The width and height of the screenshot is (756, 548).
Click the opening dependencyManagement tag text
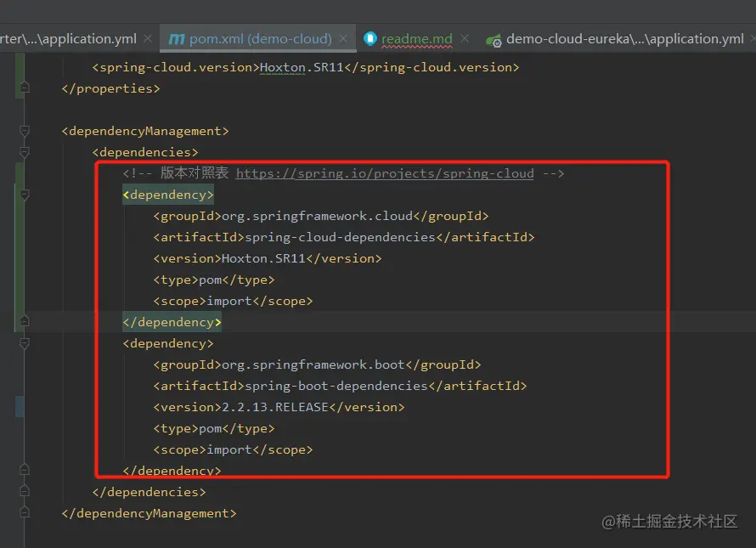pyautogui.click(x=145, y=131)
